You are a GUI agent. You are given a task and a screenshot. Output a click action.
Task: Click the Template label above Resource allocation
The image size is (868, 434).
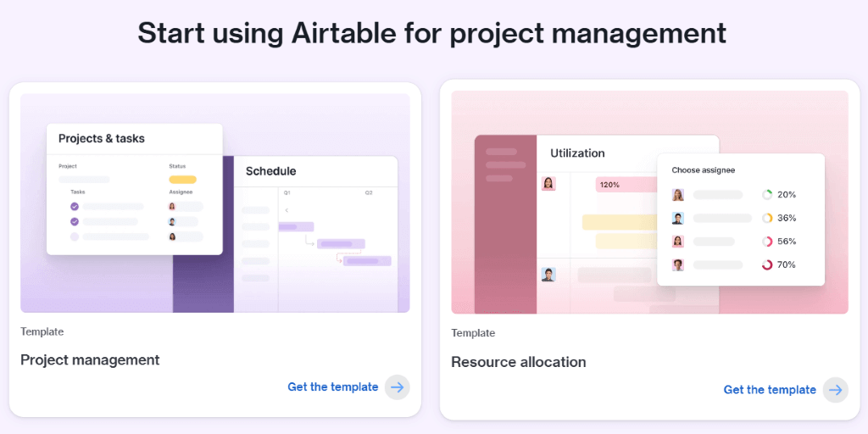[473, 333]
